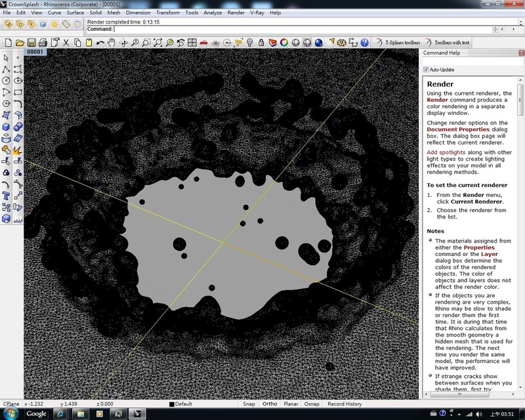This screenshot has width=525, height=420.
Task: Click the Explode icon
Action: coord(18,150)
